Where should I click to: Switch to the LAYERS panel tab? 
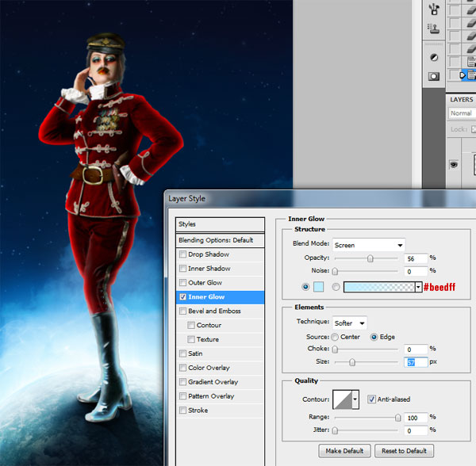[462, 99]
